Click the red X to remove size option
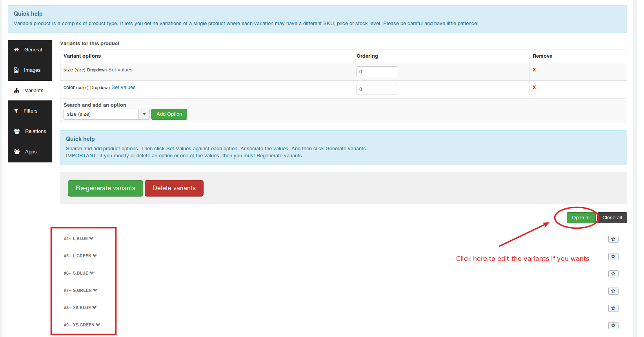This screenshot has width=644, height=337. click(x=534, y=70)
